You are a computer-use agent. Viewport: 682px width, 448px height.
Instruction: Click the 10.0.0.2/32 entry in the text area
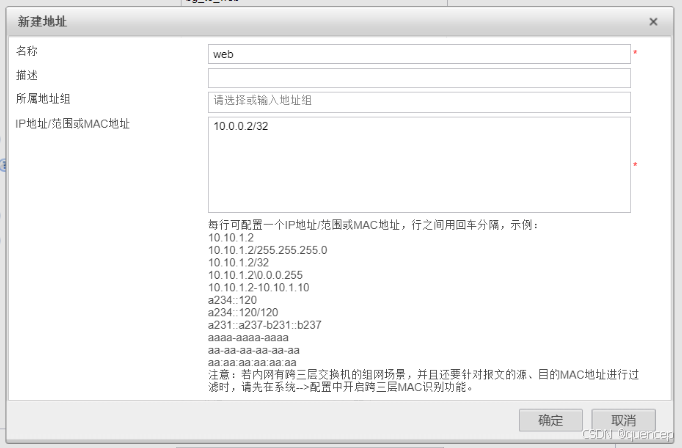[x=241, y=127]
